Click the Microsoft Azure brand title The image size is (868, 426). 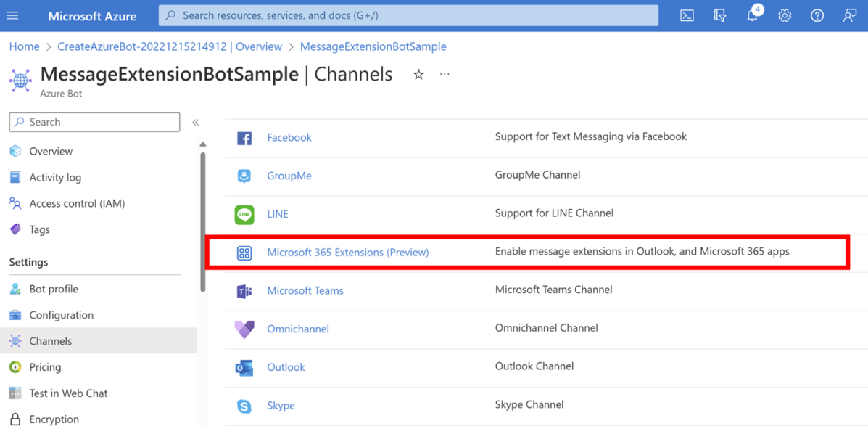point(92,16)
